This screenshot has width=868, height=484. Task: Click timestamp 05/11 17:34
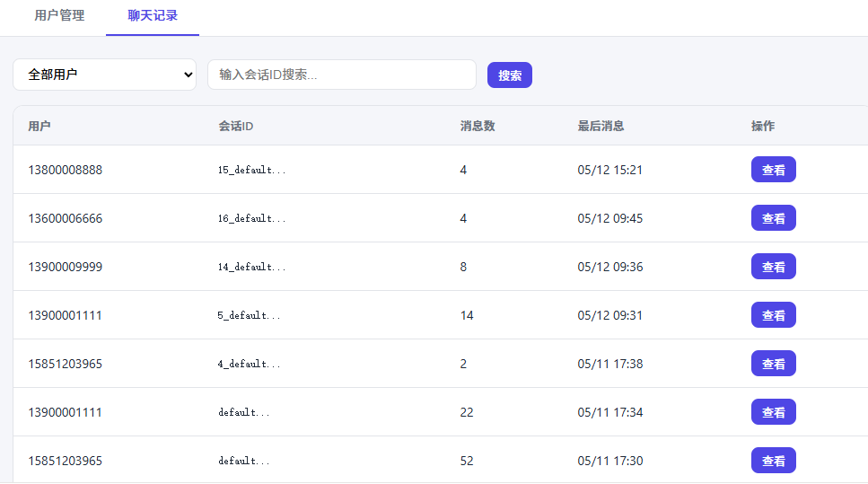point(610,412)
